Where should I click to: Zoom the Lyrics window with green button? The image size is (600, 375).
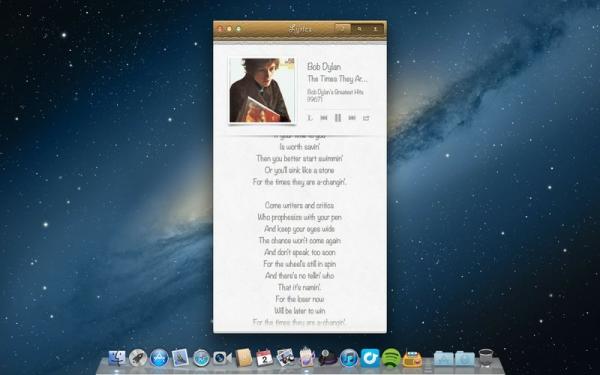pyautogui.click(x=238, y=29)
